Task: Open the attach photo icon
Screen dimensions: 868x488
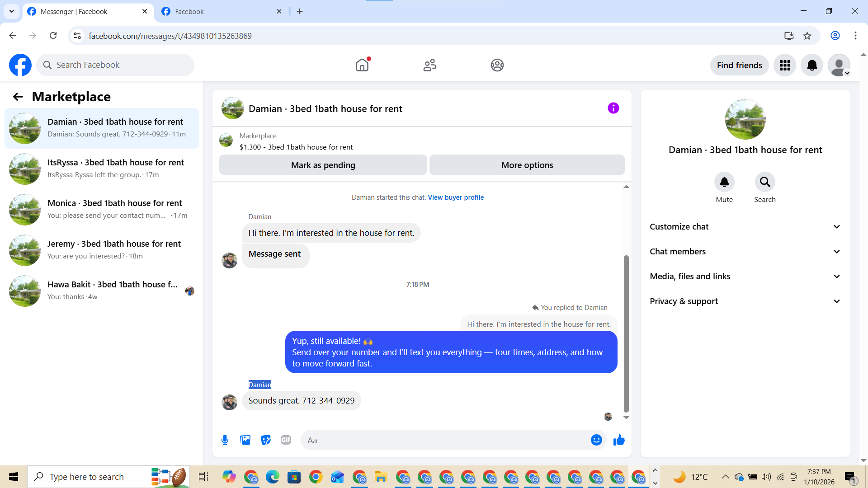Action: click(x=245, y=440)
